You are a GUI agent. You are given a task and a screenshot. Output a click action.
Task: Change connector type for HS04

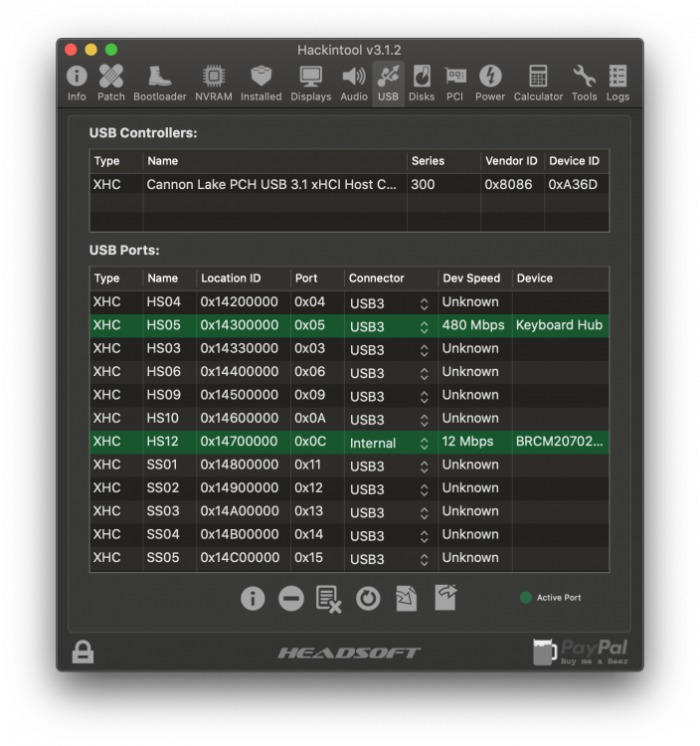tap(389, 303)
